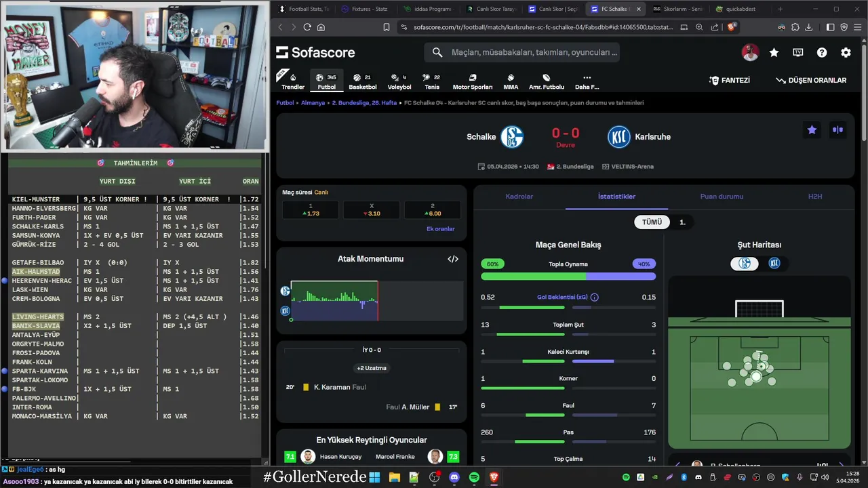This screenshot has width=868, height=488.
Task: Click draw odds 3.10
Action: [371, 209]
